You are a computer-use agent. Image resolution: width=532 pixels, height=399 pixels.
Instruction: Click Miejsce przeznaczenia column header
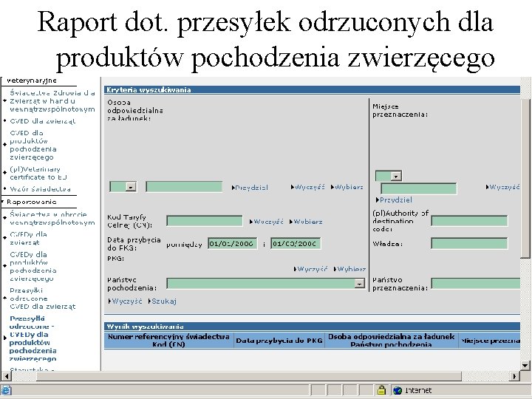click(490, 341)
